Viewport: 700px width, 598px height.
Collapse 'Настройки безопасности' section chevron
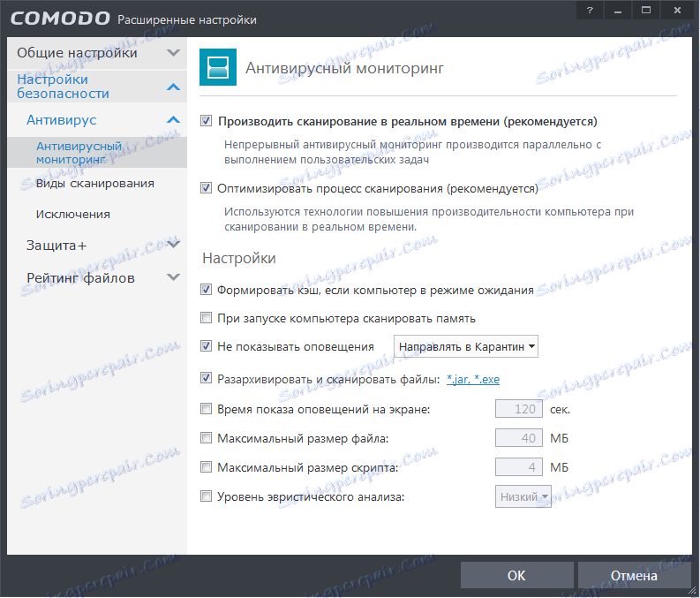(x=173, y=87)
